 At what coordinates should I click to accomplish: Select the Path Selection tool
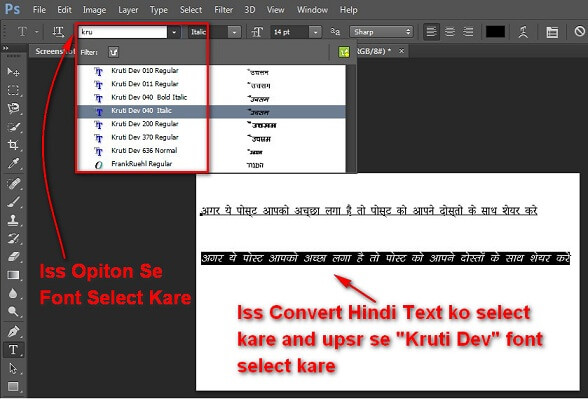[13, 368]
